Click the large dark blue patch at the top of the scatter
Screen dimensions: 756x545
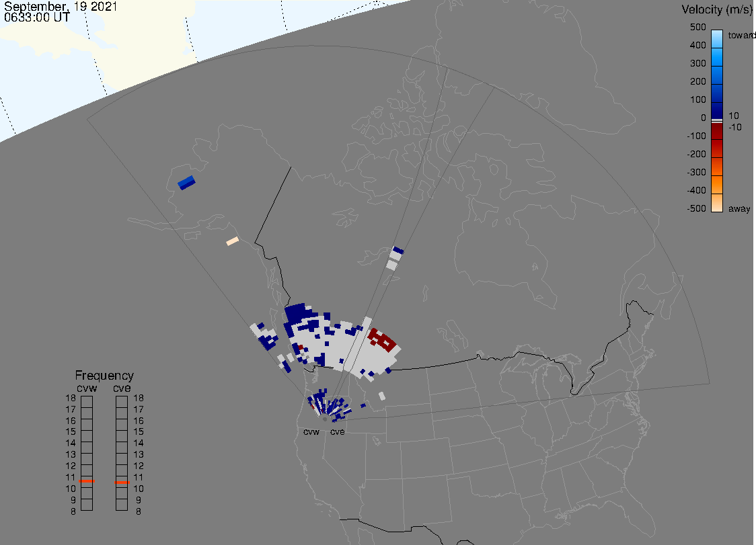pos(299,314)
